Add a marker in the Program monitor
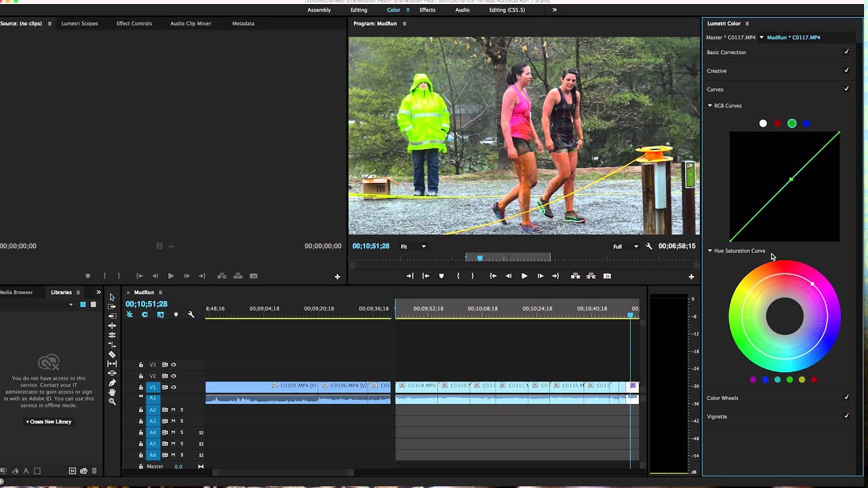The image size is (868, 488). pos(441,276)
